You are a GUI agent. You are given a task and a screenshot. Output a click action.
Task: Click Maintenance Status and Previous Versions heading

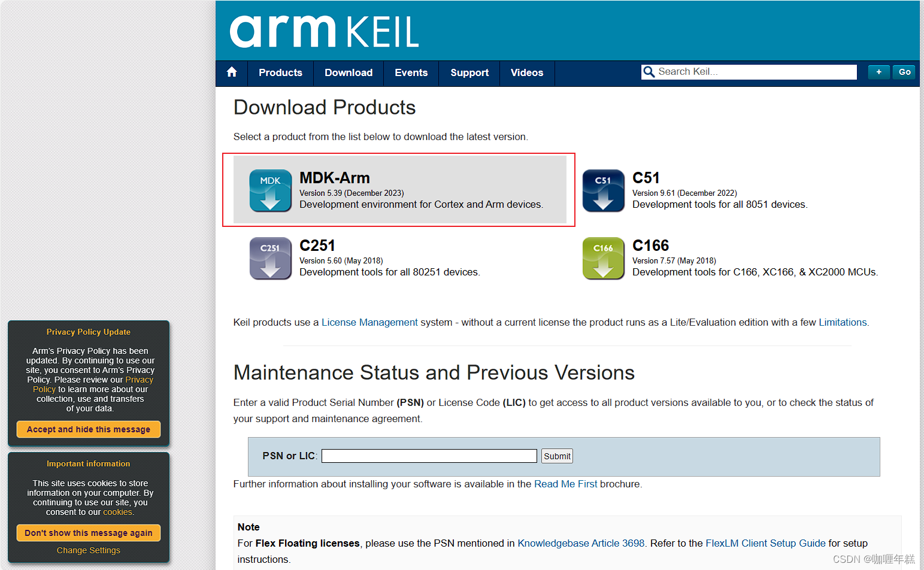tap(434, 373)
